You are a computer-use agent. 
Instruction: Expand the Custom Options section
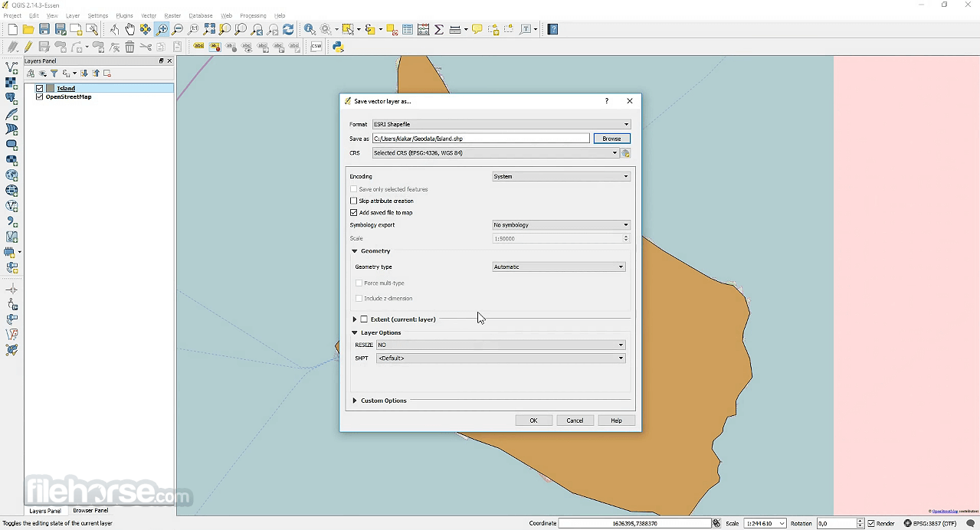(355, 401)
